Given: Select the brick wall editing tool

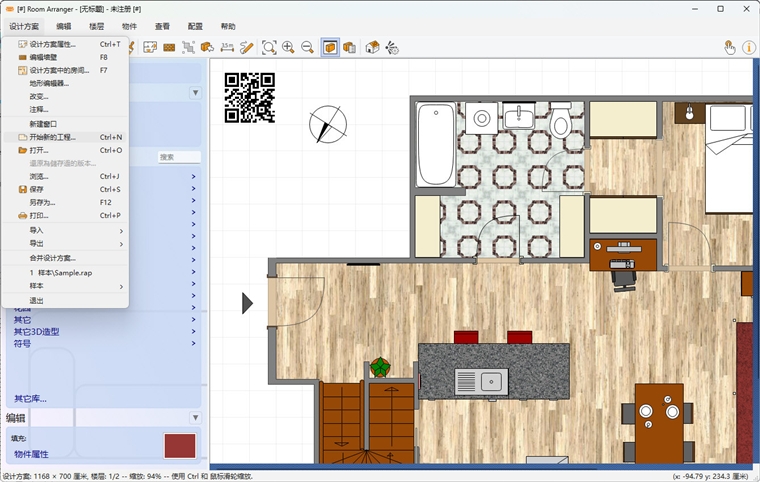Looking at the screenshot, I should 169,48.
